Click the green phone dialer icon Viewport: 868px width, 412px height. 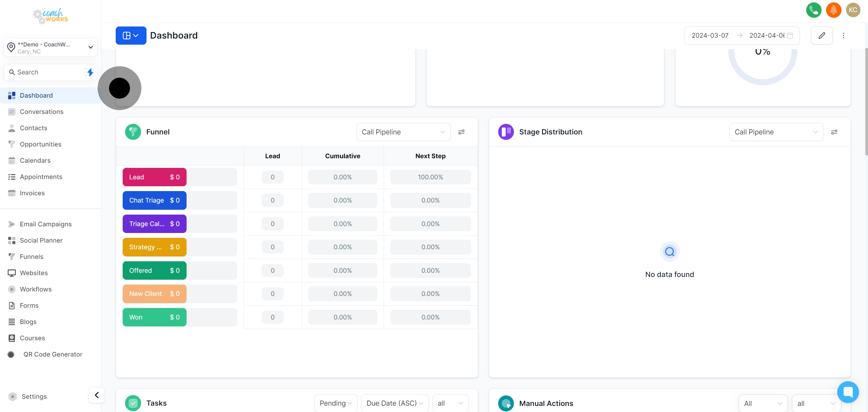pyautogui.click(x=813, y=10)
